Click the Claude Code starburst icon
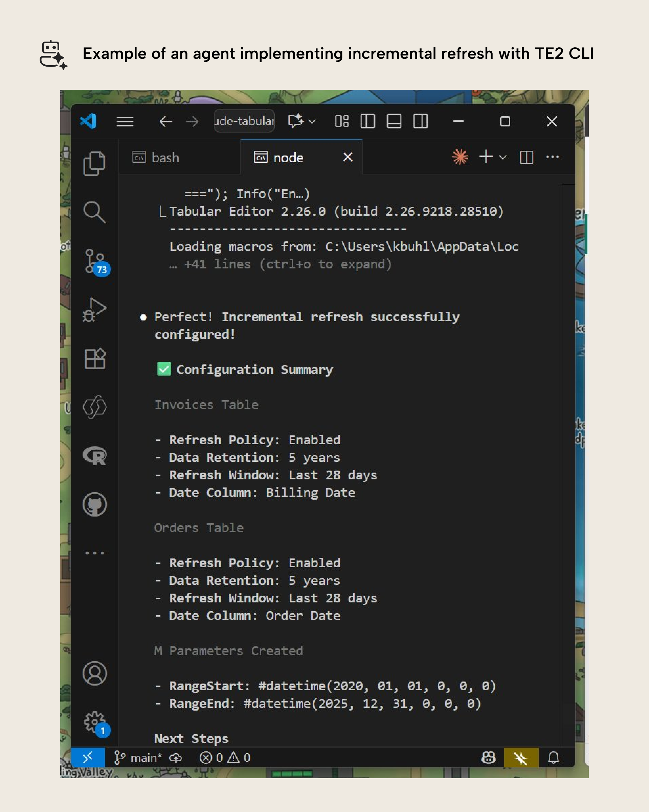 coord(460,157)
